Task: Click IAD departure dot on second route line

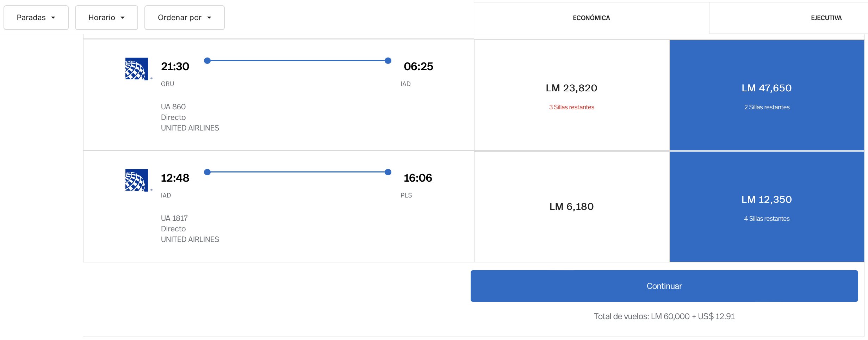Action: pos(207,172)
